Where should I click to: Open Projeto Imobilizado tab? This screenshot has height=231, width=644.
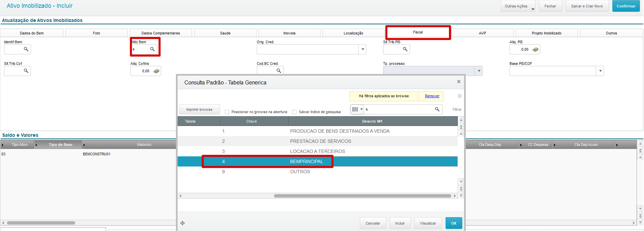[x=547, y=33]
